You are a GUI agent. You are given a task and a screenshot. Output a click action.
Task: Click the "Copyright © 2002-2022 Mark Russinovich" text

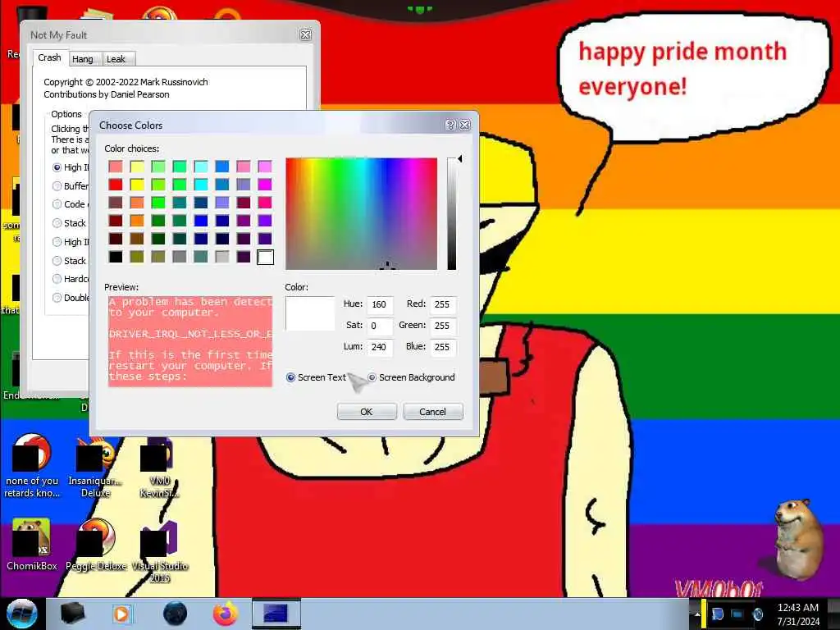[x=126, y=82]
